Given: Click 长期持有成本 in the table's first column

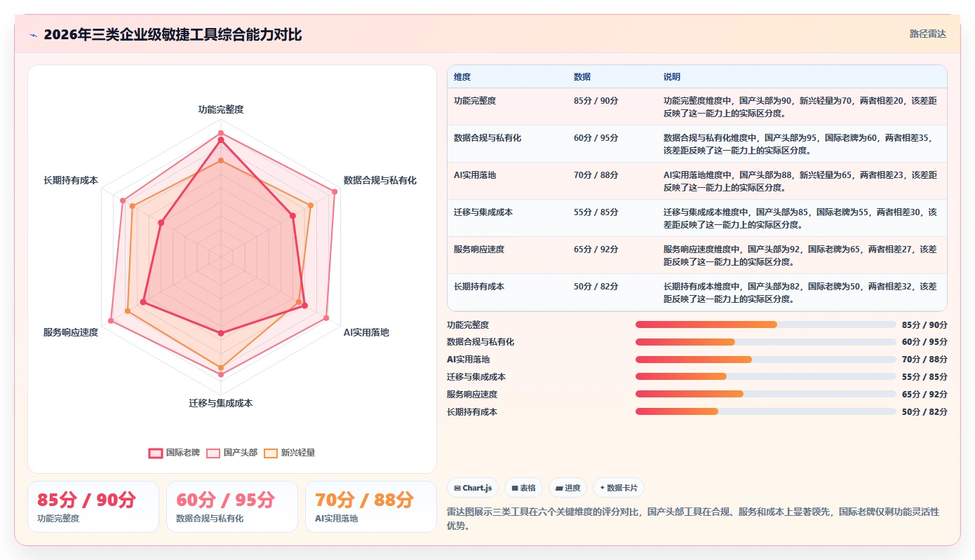Looking at the screenshot, I should 479,287.
